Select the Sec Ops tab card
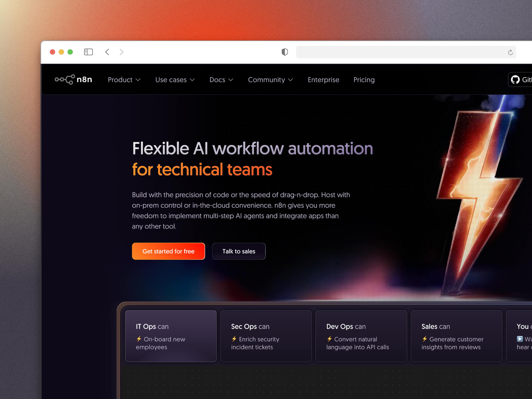532x399 pixels. click(x=266, y=336)
